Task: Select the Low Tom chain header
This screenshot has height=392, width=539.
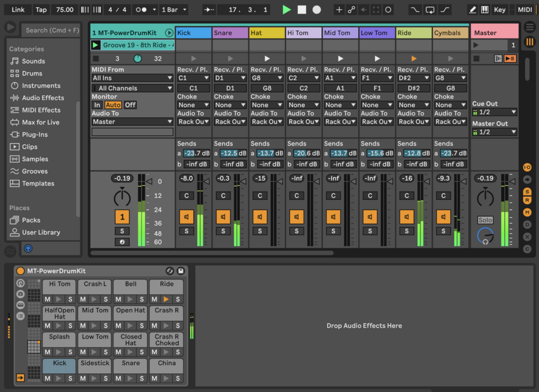Action: click(377, 33)
